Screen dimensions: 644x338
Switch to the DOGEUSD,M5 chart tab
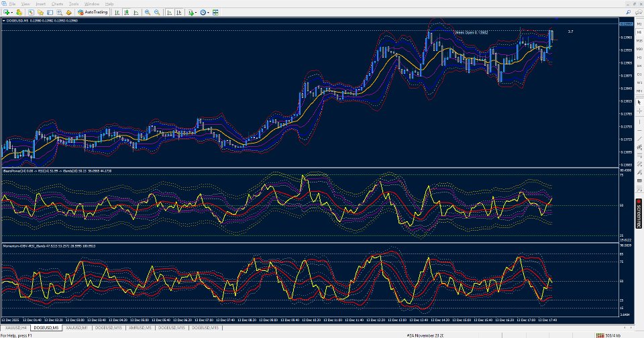click(46, 328)
